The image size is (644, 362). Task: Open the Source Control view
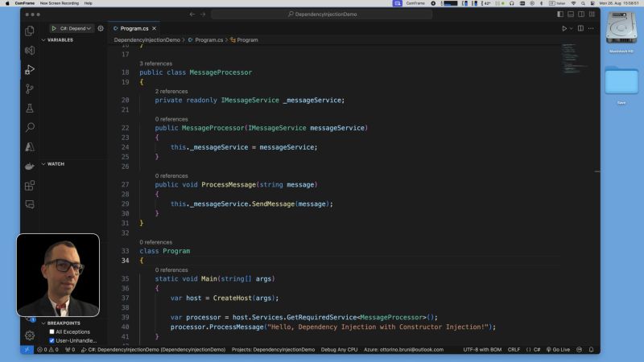30,88
